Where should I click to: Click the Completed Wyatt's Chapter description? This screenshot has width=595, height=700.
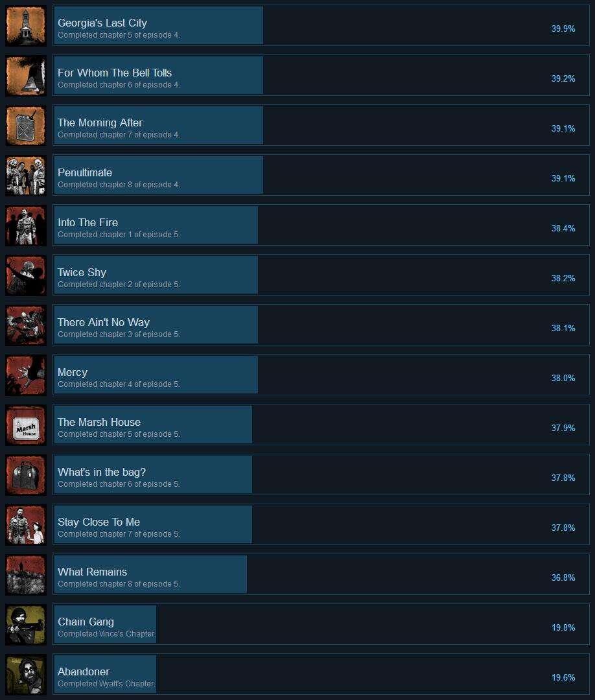(x=106, y=684)
